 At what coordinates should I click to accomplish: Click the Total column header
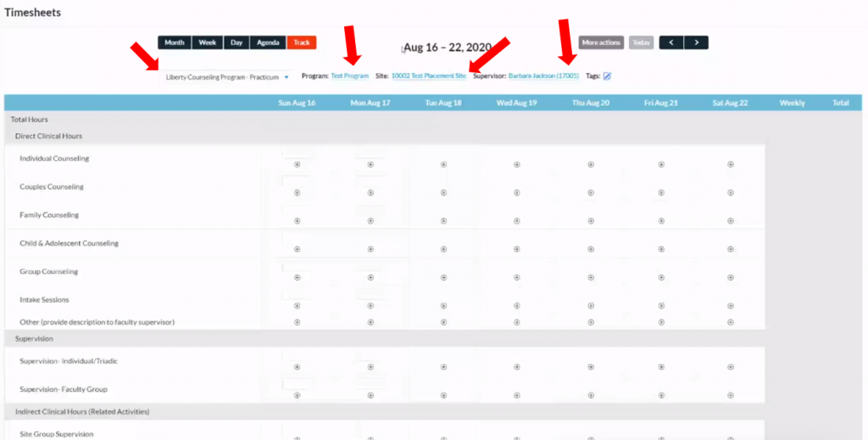coord(840,103)
